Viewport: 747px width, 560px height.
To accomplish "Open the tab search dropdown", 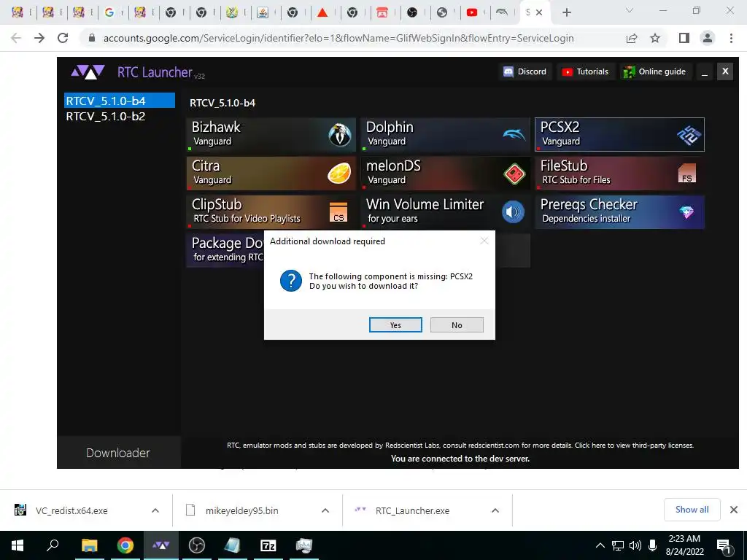I will tap(630, 10).
